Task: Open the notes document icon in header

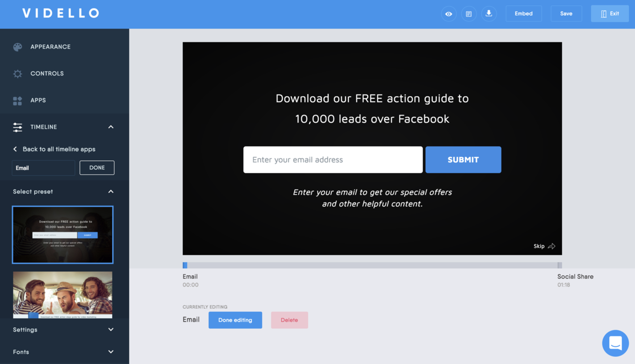Action: 469,14
